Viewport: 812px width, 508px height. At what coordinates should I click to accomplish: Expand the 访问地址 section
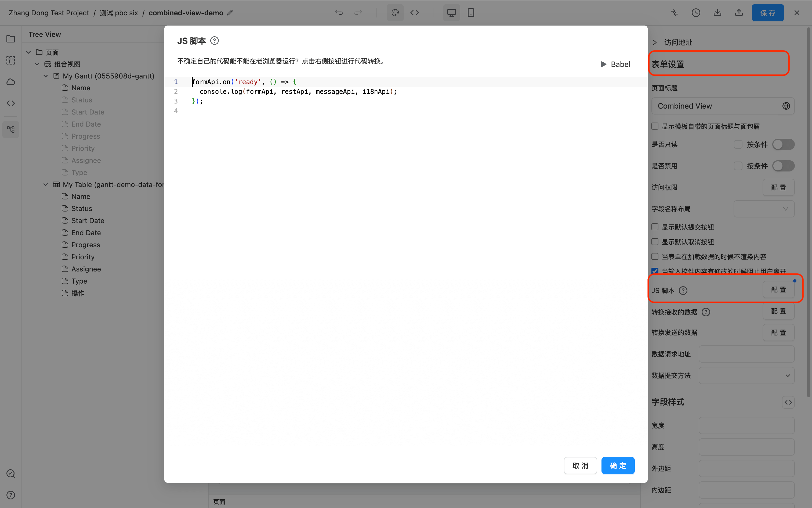coord(655,42)
